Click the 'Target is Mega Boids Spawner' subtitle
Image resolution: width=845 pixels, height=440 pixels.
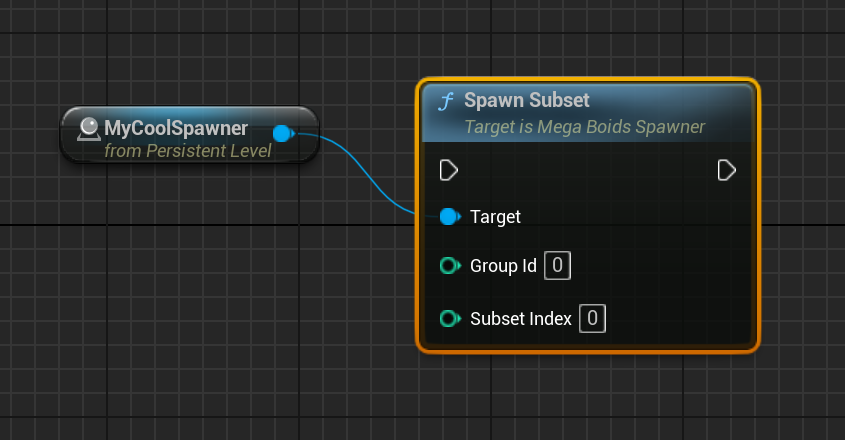[x=584, y=127]
